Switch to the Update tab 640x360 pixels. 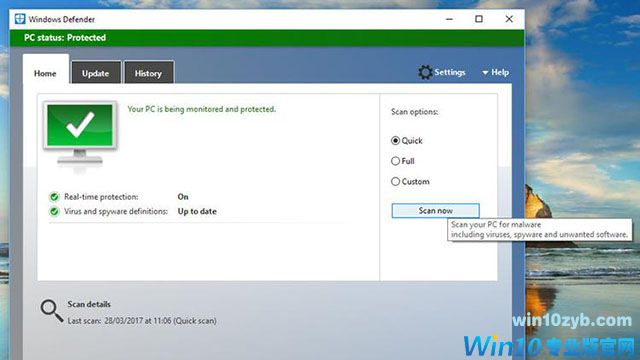pyautogui.click(x=96, y=73)
